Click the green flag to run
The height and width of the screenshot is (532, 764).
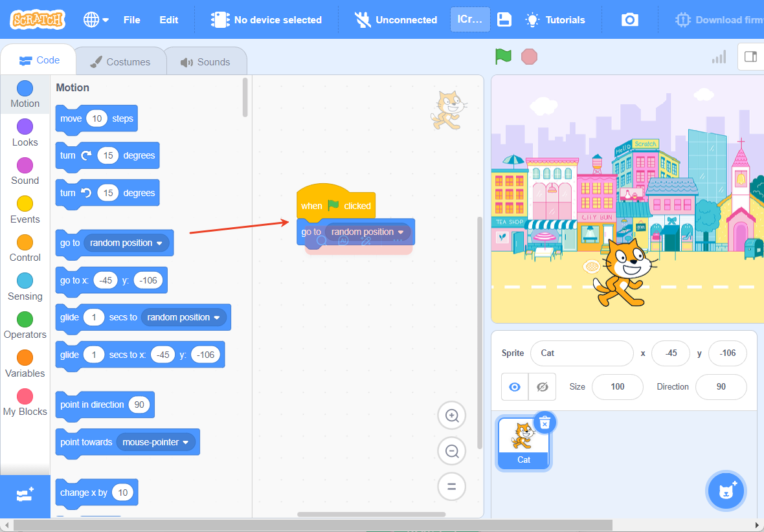click(503, 56)
